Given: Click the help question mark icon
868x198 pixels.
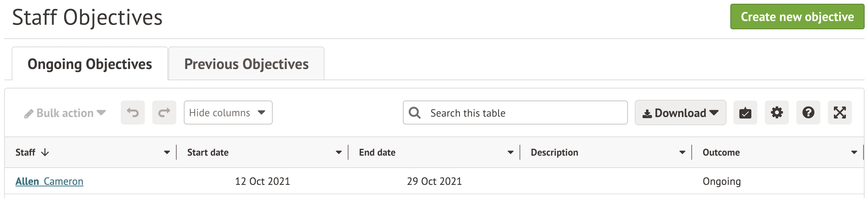Looking at the screenshot, I should (808, 112).
